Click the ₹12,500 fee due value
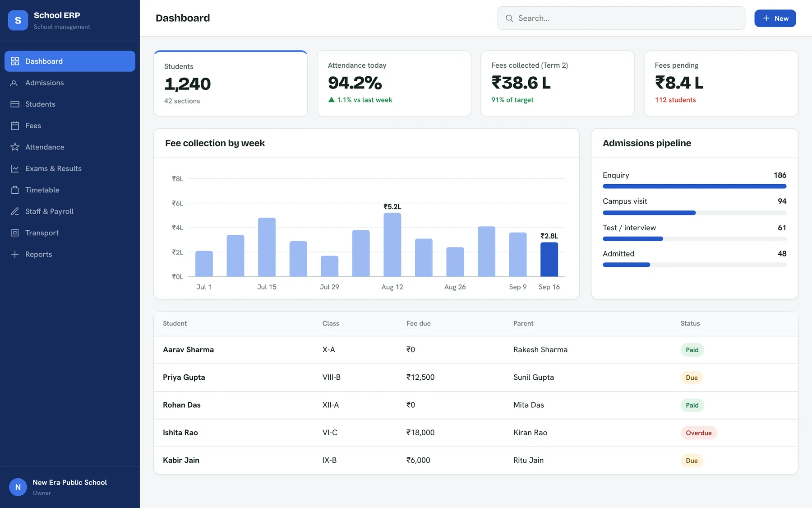The image size is (812, 508). pyautogui.click(x=420, y=378)
